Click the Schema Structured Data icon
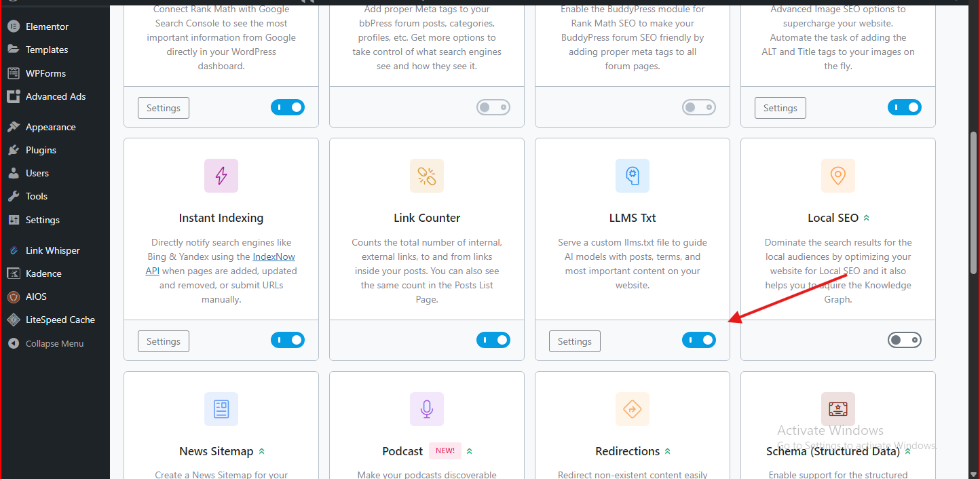 point(837,409)
